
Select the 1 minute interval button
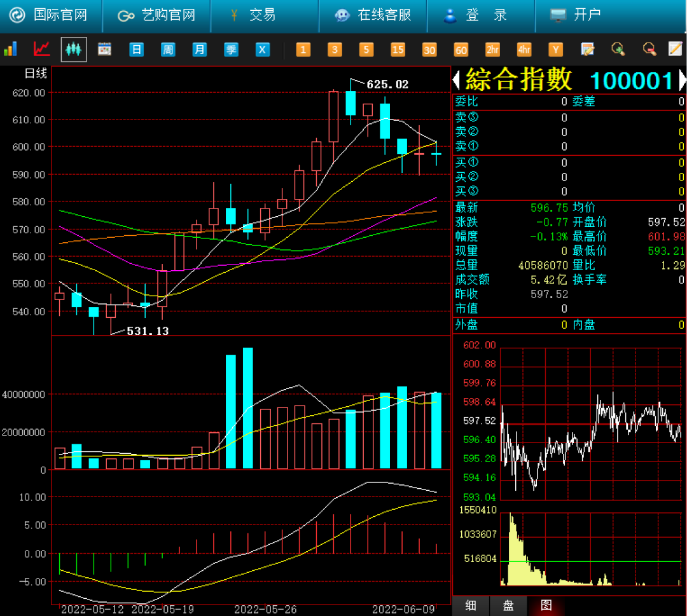[x=303, y=50]
